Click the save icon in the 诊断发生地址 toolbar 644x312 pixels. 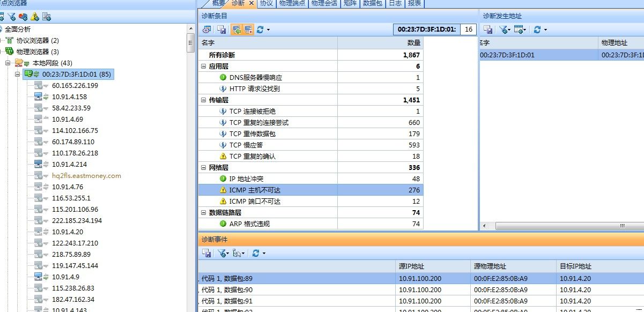pos(488,29)
